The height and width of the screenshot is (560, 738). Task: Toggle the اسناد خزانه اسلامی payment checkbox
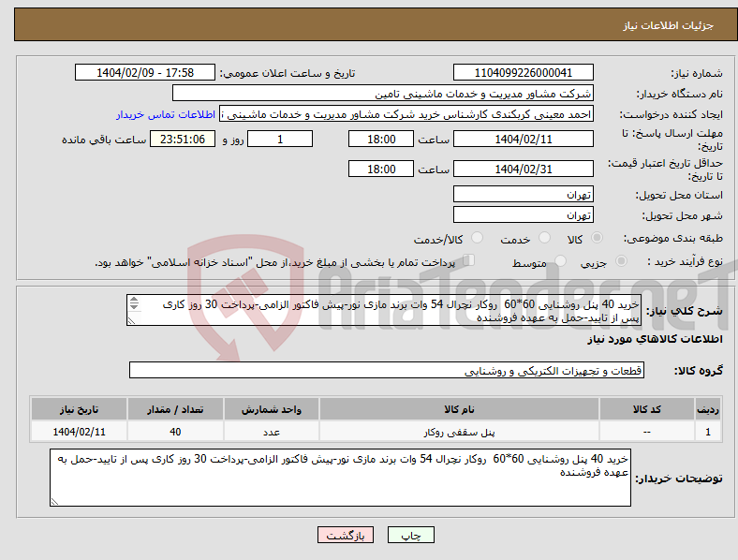(x=469, y=259)
